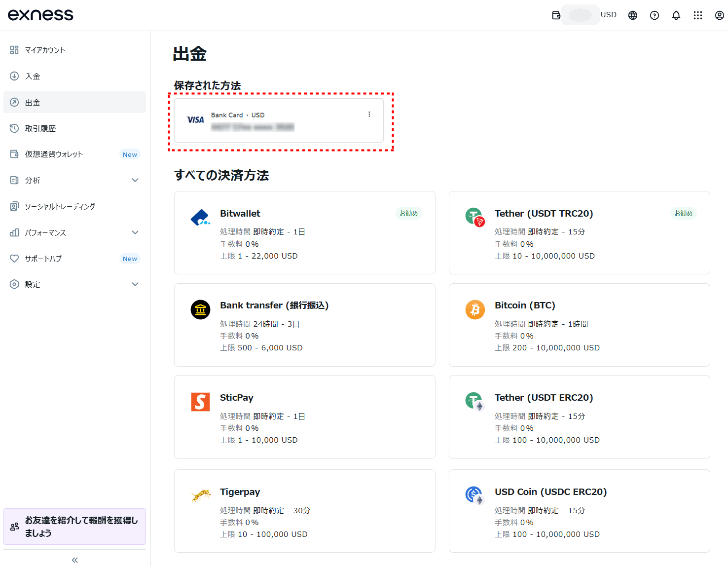
Task: Expand the パフォーマンス menu chevron
Action: click(135, 232)
